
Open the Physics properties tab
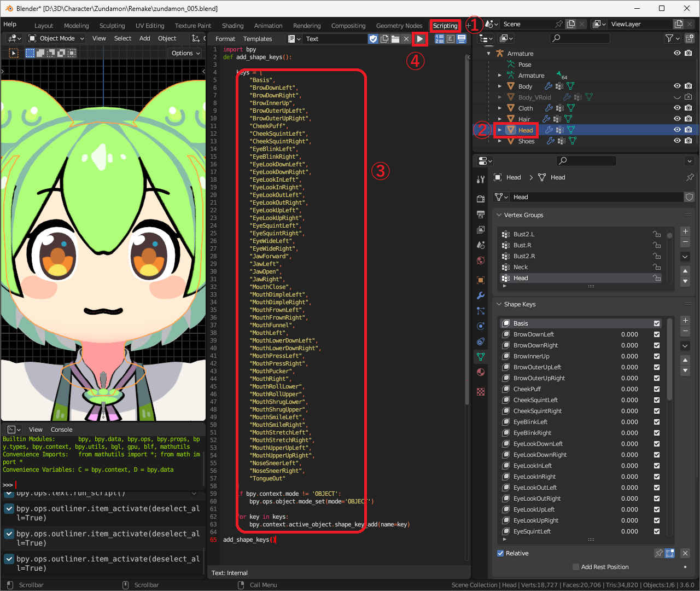point(481,326)
